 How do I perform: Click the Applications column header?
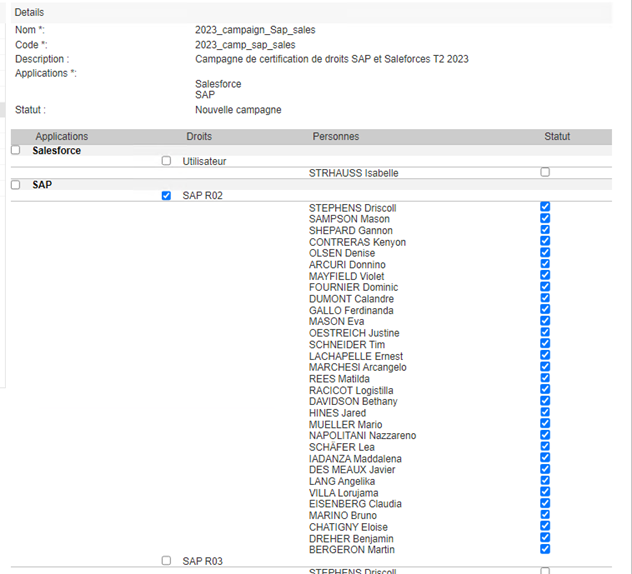coord(62,137)
